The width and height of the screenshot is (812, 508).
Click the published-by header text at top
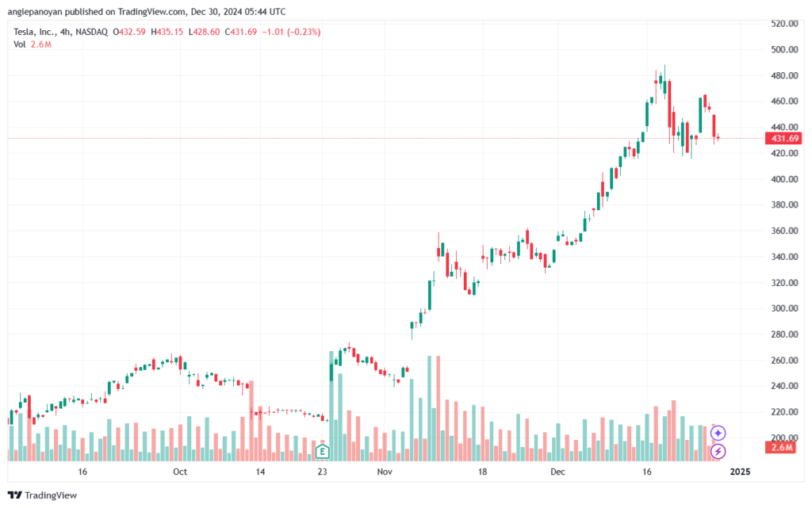click(147, 11)
